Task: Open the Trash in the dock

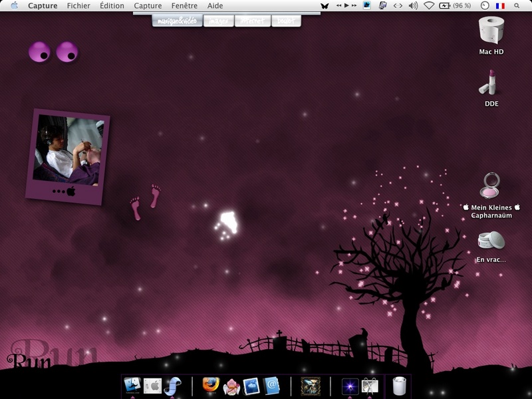Action: pos(399,386)
